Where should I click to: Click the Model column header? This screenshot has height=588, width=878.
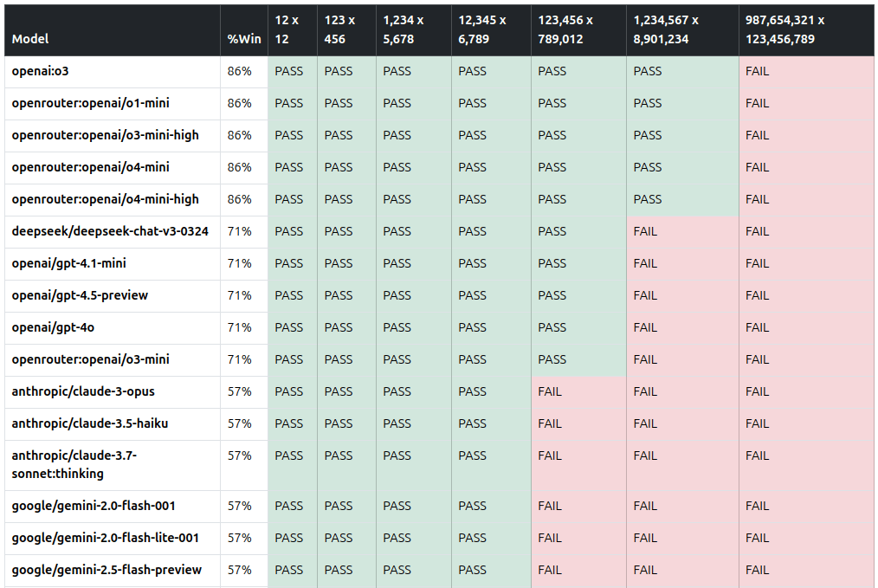[30, 39]
